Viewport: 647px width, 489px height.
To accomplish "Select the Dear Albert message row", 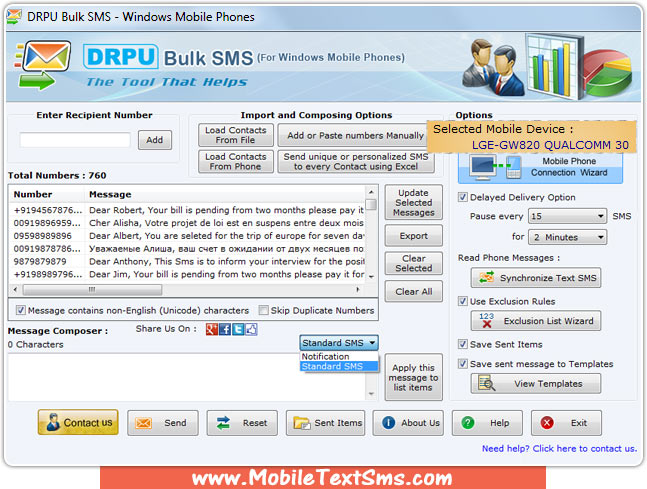I will click(188, 236).
